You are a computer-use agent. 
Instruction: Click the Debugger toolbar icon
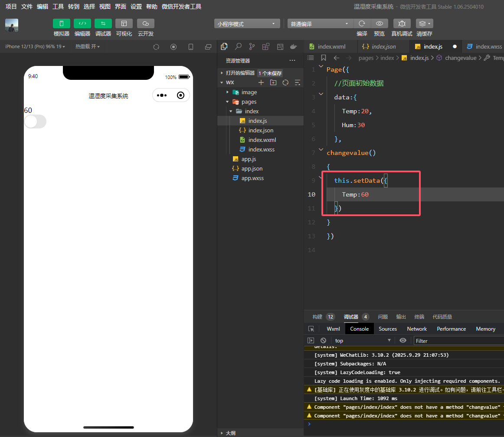coord(103,23)
